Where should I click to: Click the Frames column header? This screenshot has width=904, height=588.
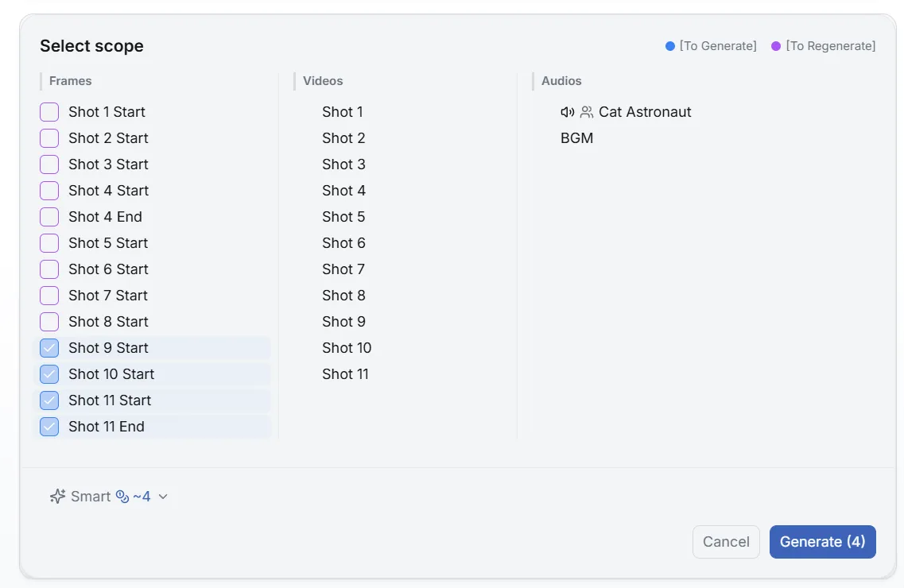click(70, 80)
